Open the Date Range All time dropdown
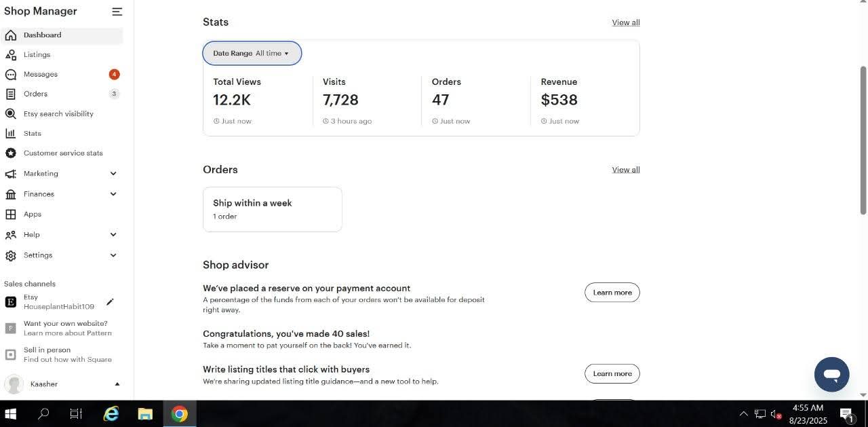 pyautogui.click(x=252, y=54)
